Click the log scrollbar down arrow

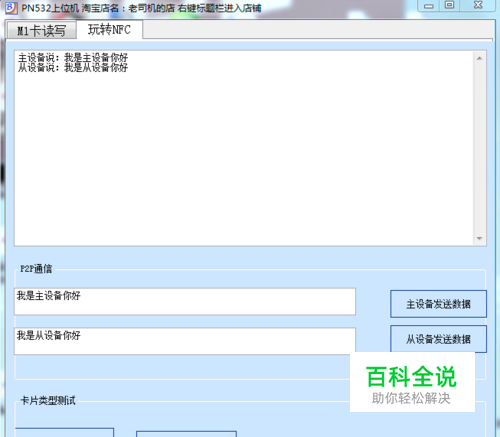click(x=479, y=238)
